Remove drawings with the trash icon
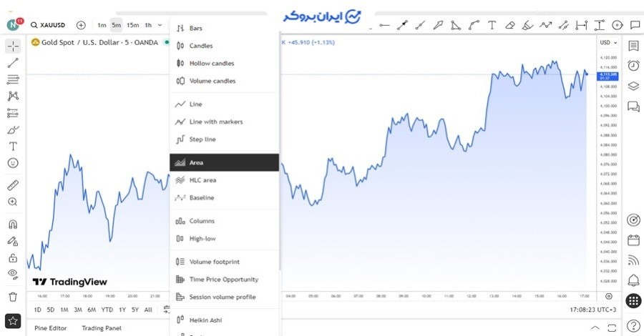Screen dimensions: 644x336 13,297
